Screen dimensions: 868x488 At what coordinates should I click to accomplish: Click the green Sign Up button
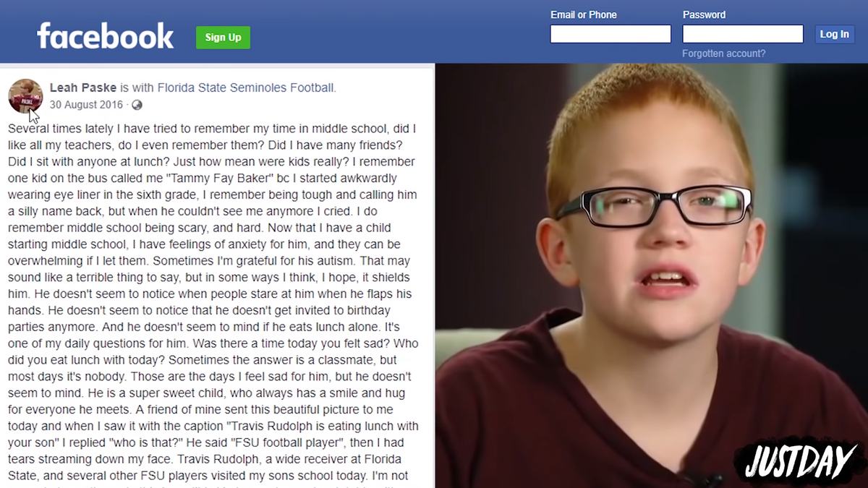tap(223, 38)
